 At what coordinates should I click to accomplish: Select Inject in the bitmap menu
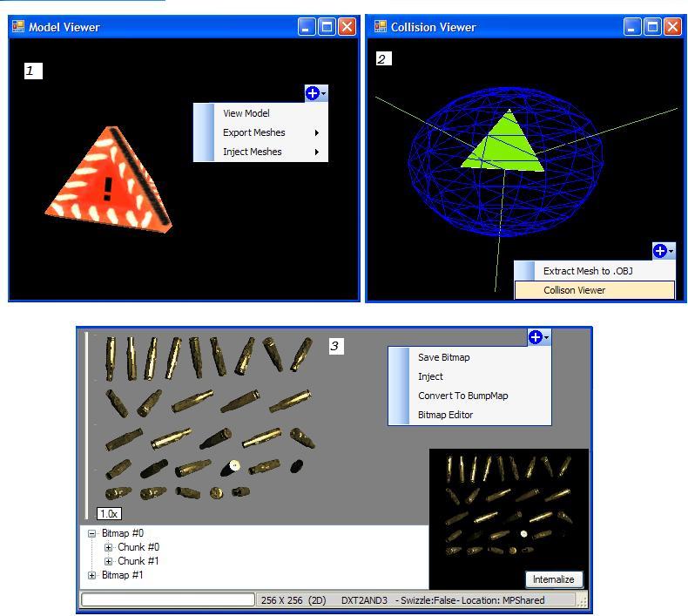tap(430, 376)
